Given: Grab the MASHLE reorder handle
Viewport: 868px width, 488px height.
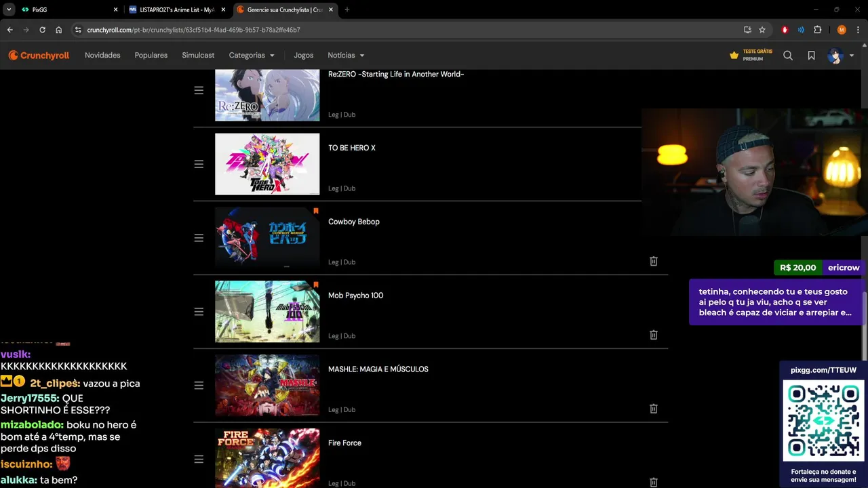Looking at the screenshot, I should [199, 386].
